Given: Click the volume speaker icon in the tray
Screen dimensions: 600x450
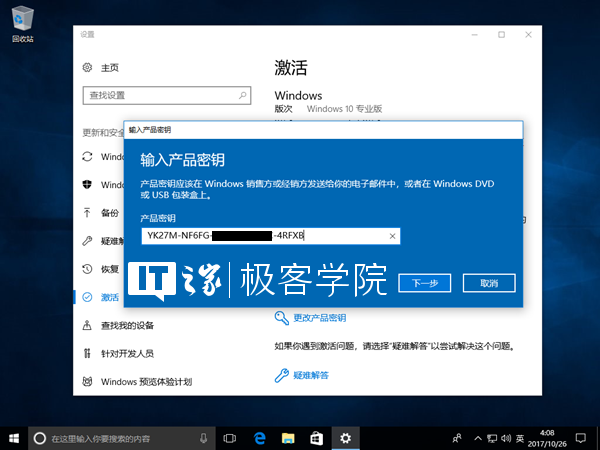Looking at the screenshot, I should pyautogui.click(x=506, y=439).
